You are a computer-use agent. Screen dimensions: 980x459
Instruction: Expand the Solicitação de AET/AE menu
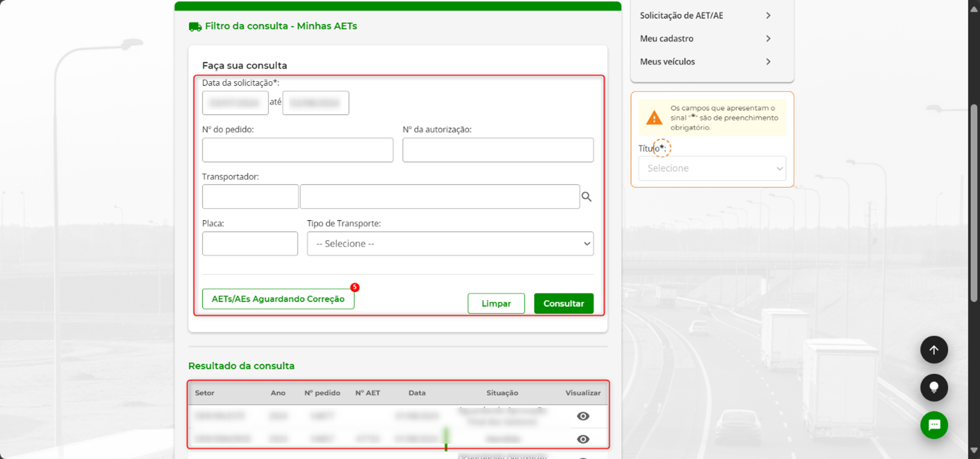pos(705,15)
